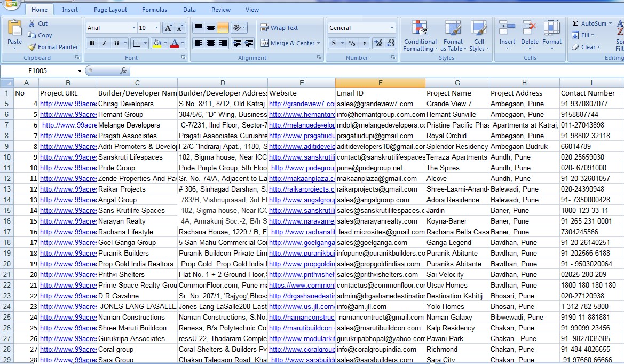The height and width of the screenshot is (364, 624).
Task: Cut selection with scissors icon
Action: click(x=32, y=23)
